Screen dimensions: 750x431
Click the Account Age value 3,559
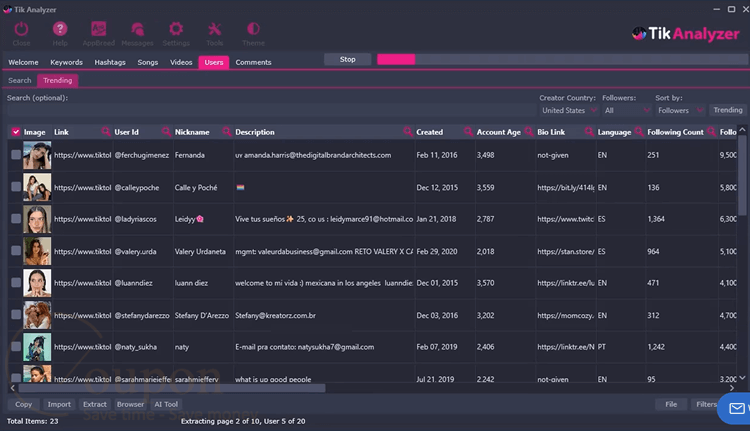[x=485, y=188]
